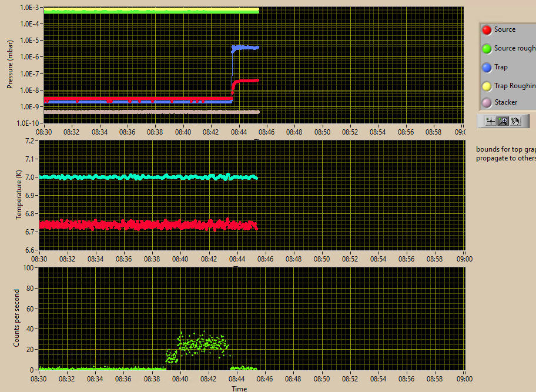
Task: Click 1.0E-4 on pressure axis
Action: [x=30, y=24]
